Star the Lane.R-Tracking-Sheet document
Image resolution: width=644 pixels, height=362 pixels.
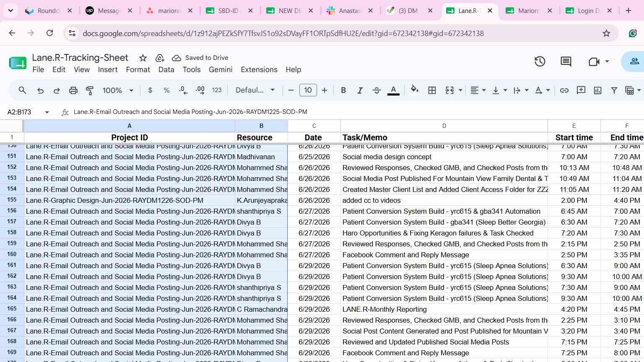[143, 58]
